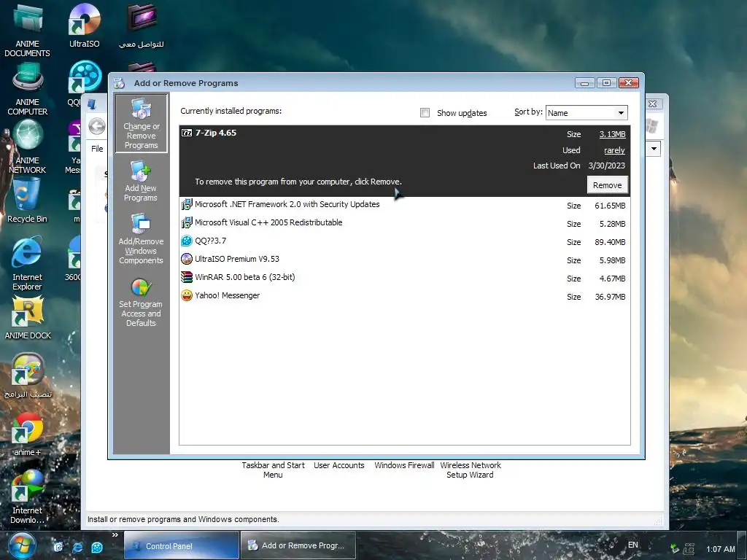747x560 pixels.
Task: Open Set Program Access and Defaults
Action: (x=141, y=303)
